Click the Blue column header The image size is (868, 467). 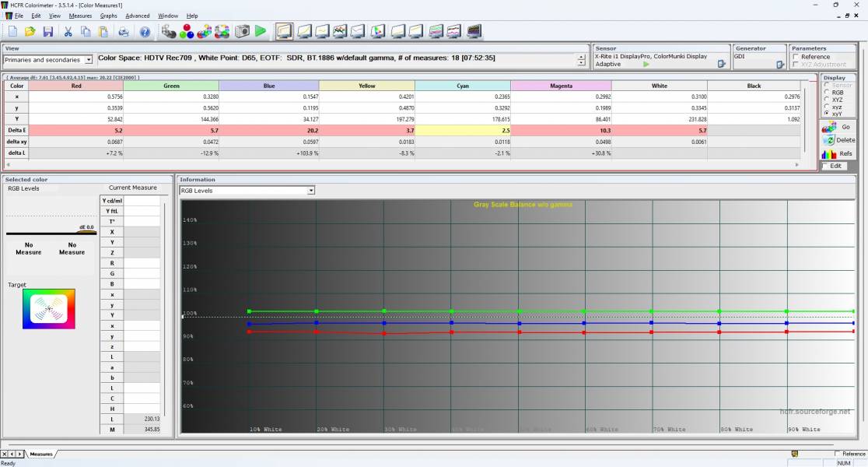tap(269, 86)
